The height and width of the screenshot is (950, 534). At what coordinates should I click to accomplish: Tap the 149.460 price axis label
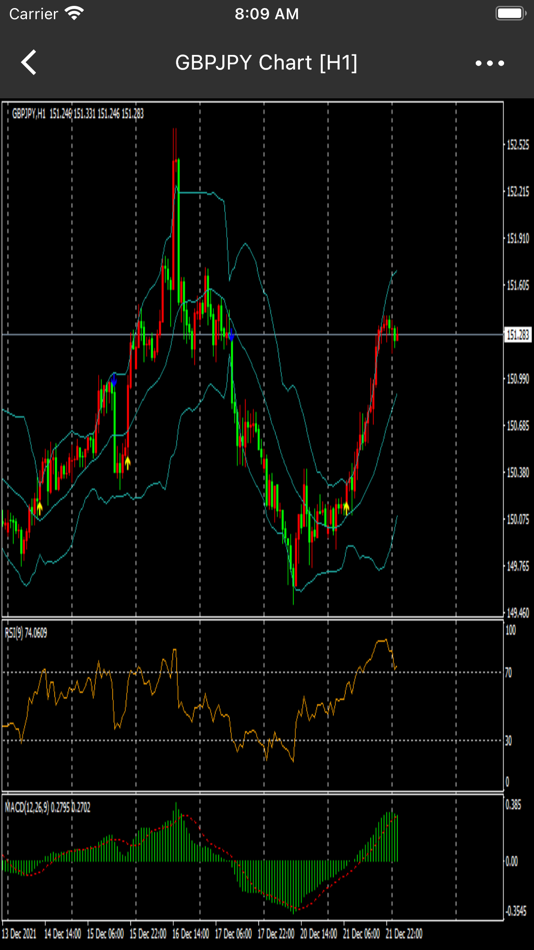pos(518,611)
